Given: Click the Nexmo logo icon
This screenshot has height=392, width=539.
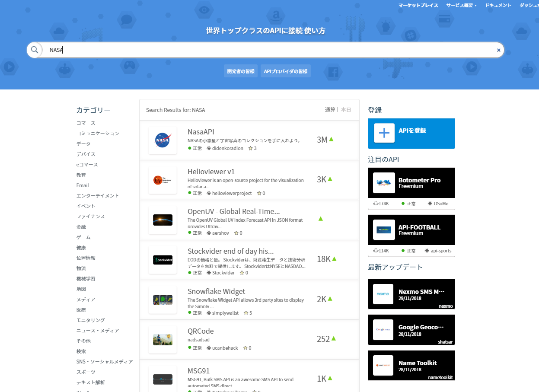Looking at the screenshot, I should (383, 294).
